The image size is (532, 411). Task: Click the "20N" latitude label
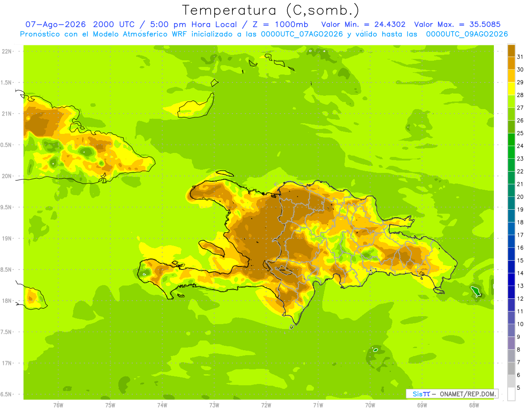(x=7, y=176)
